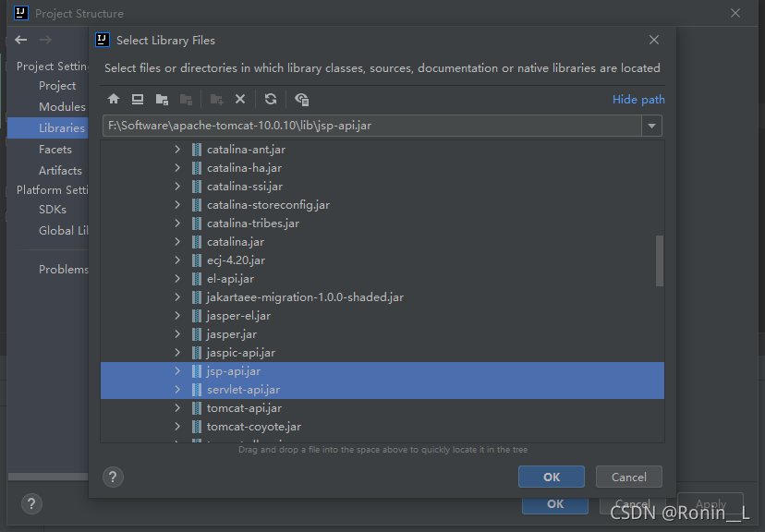Screen dimensions: 765x532
Task: Refresh the file tree
Action: pyautogui.click(x=271, y=99)
